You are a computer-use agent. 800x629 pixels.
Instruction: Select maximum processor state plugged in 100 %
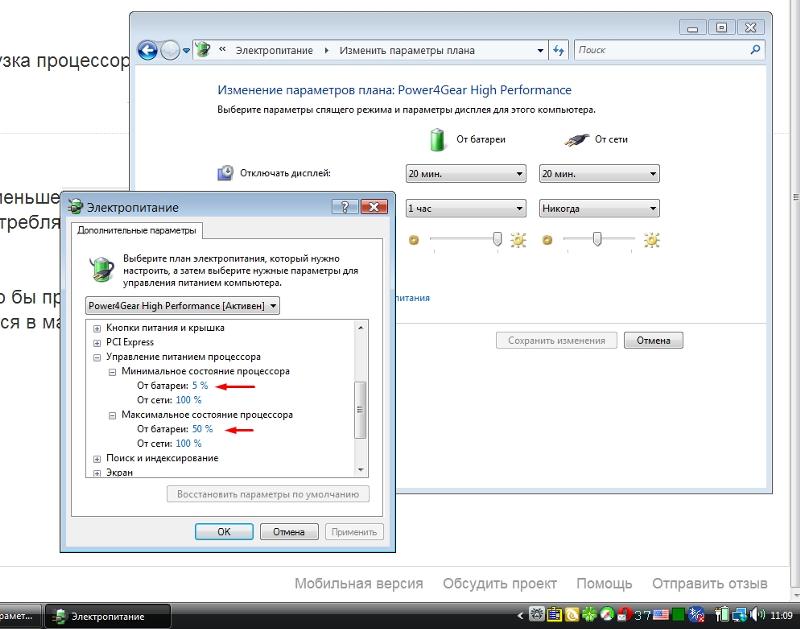pos(188,443)
